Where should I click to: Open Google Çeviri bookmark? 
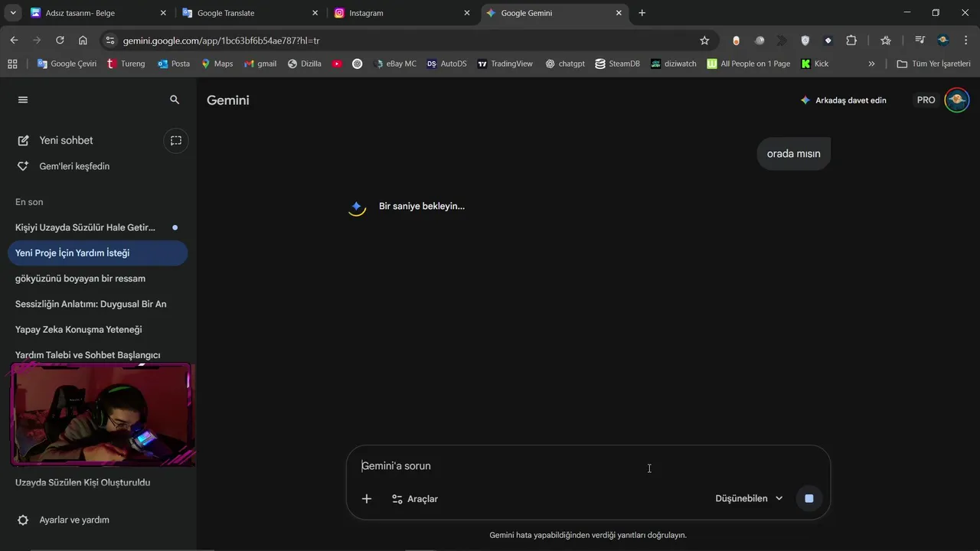tap(67, 64)
